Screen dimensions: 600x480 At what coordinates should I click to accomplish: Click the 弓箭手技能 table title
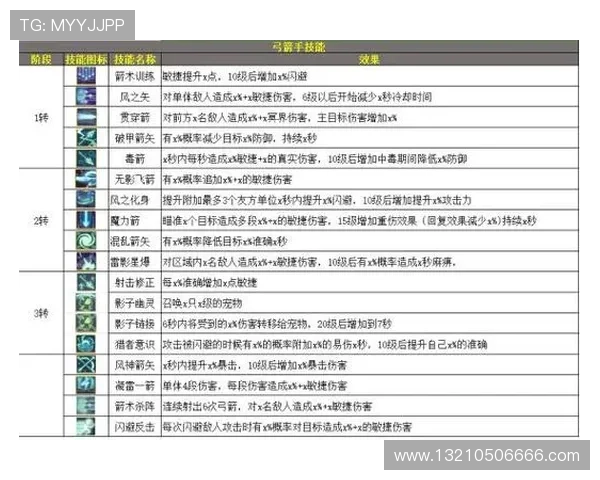[x=299, y=47]
